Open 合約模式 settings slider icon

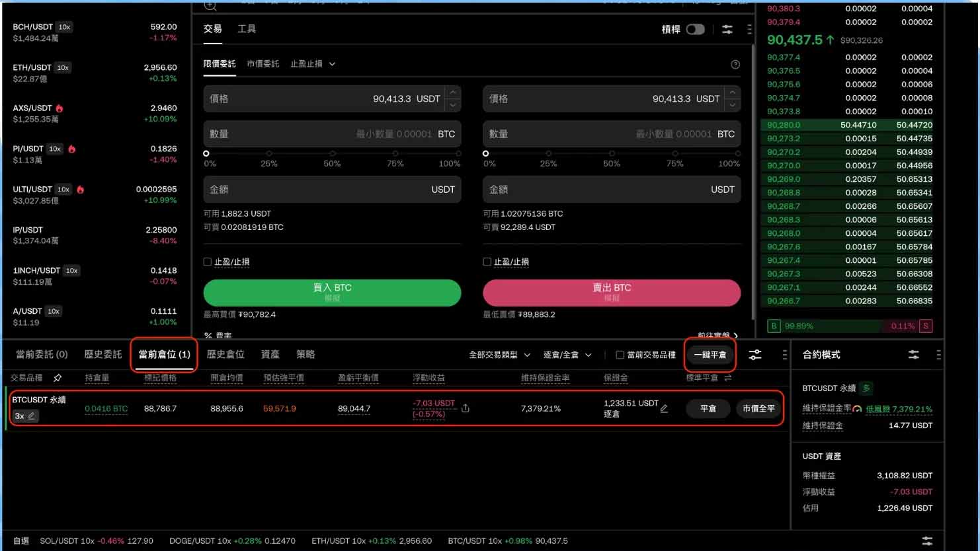(914, 355)
